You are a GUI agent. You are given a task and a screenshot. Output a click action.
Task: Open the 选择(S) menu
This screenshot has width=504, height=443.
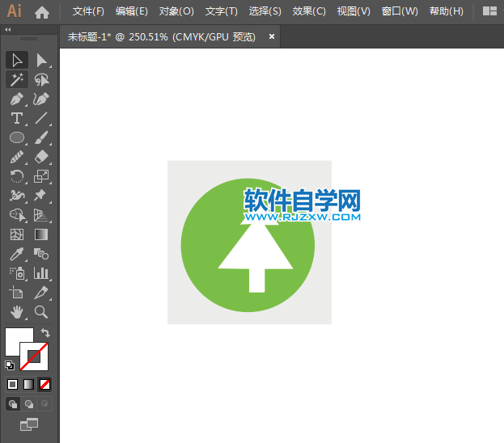click(x=265, y=11)
